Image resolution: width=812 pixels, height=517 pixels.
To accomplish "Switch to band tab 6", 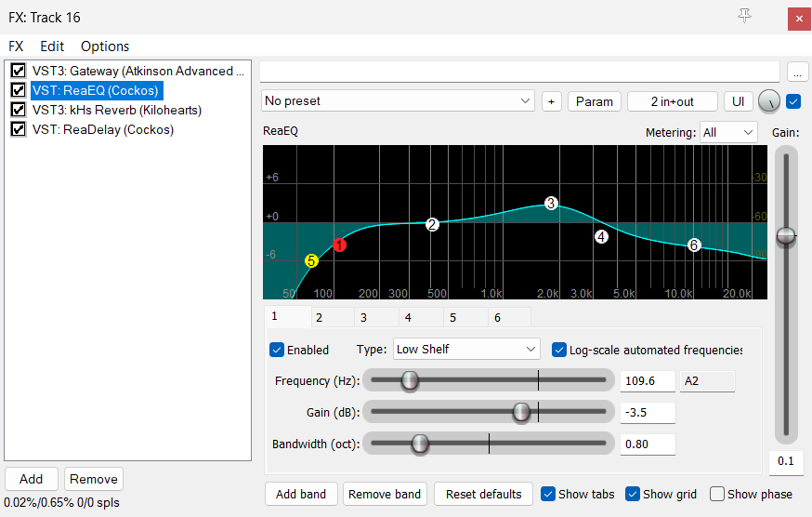I will (510, 317).
